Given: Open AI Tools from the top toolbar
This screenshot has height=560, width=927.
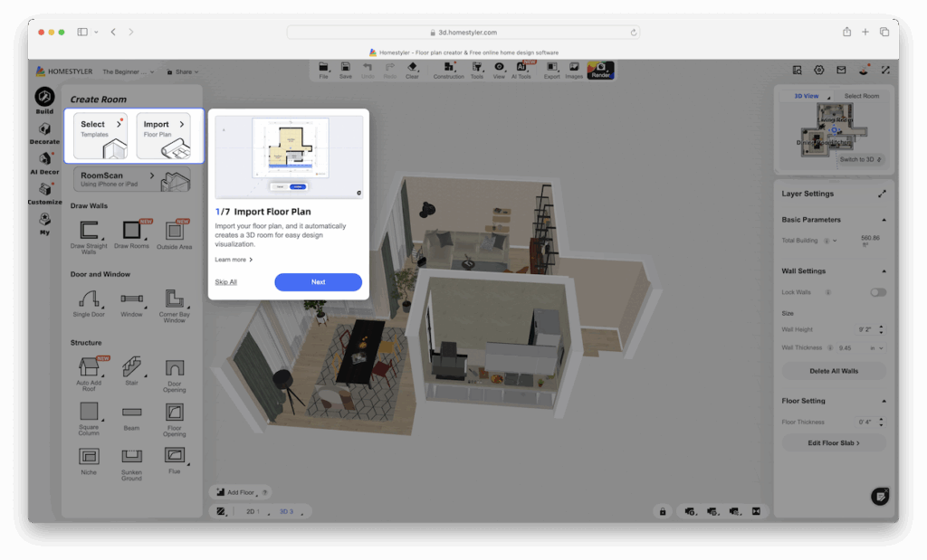Looking at the screenshot, I should click(521, 70).
